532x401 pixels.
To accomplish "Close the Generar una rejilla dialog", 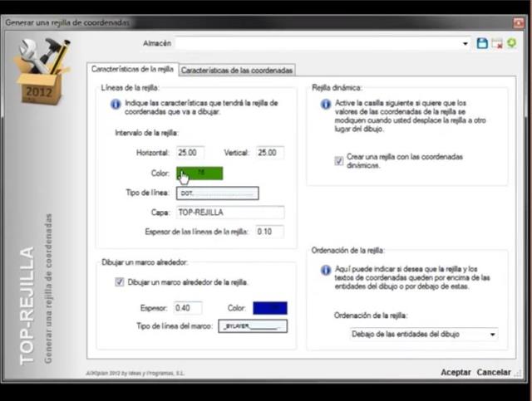I will click(519, 22).
